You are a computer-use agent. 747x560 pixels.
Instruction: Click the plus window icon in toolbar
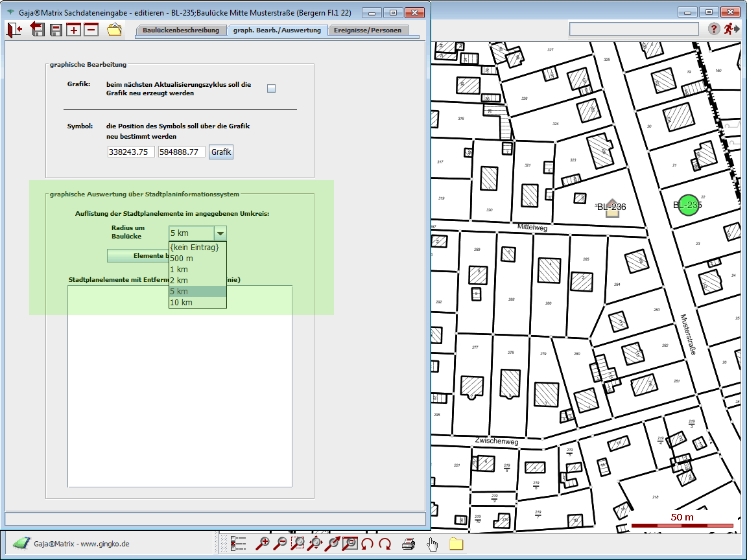tap(73, 29)
